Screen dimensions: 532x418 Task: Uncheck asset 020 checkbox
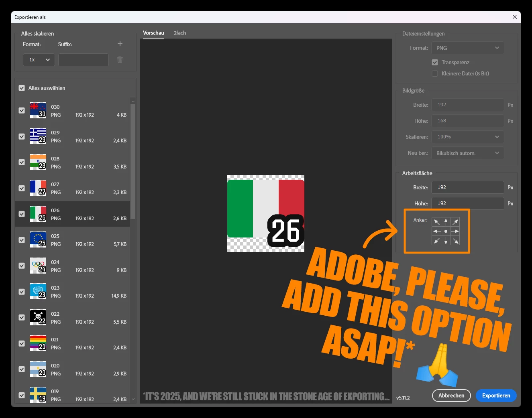(x=22, y=369)
